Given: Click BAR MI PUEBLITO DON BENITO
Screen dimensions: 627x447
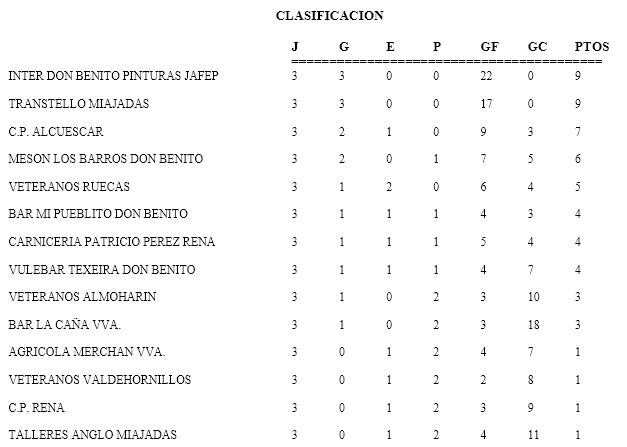Looking at the screenshot, I should pyautogui.click(x=98, y=214).
